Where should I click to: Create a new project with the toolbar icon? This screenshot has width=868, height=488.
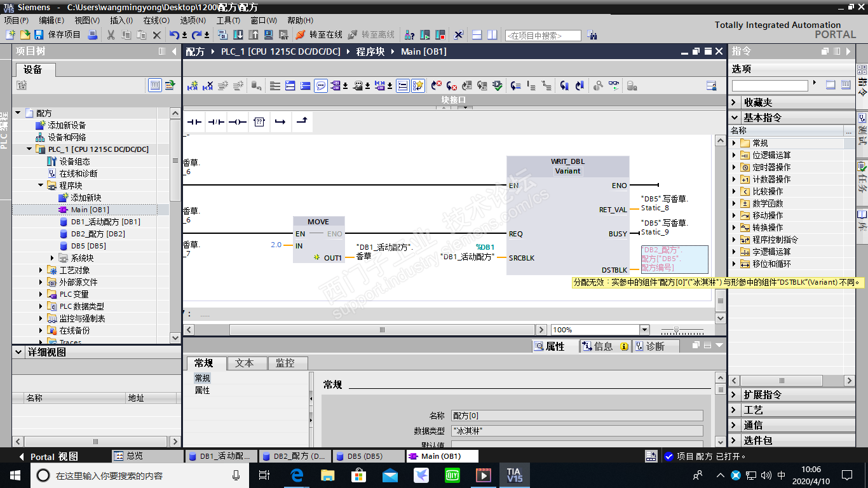pyautogui.click(x=11, y=34)
